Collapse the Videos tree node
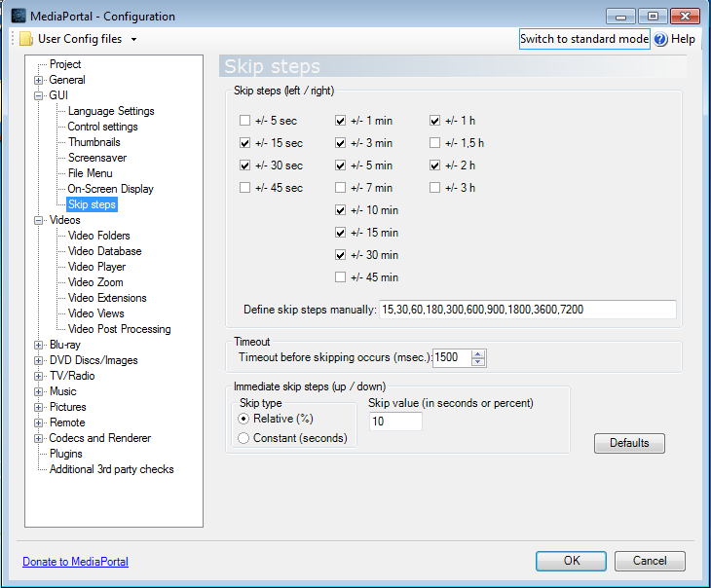 coord(39,220)
